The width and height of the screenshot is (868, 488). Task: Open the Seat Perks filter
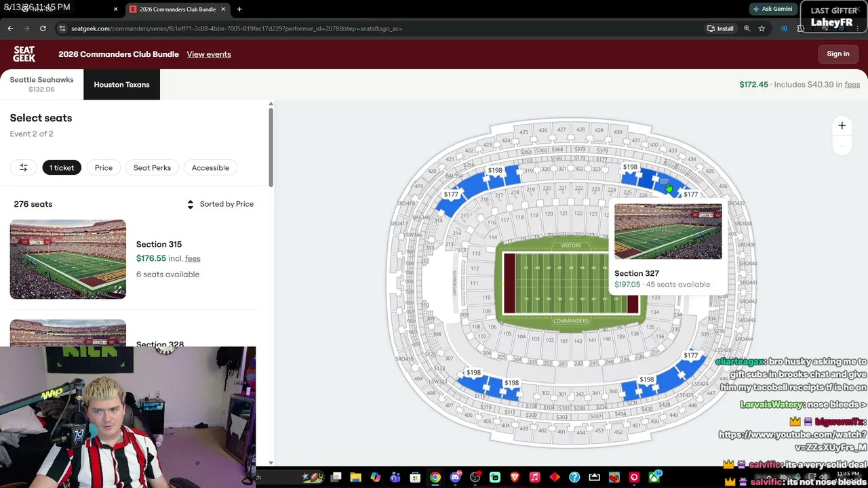152,167
